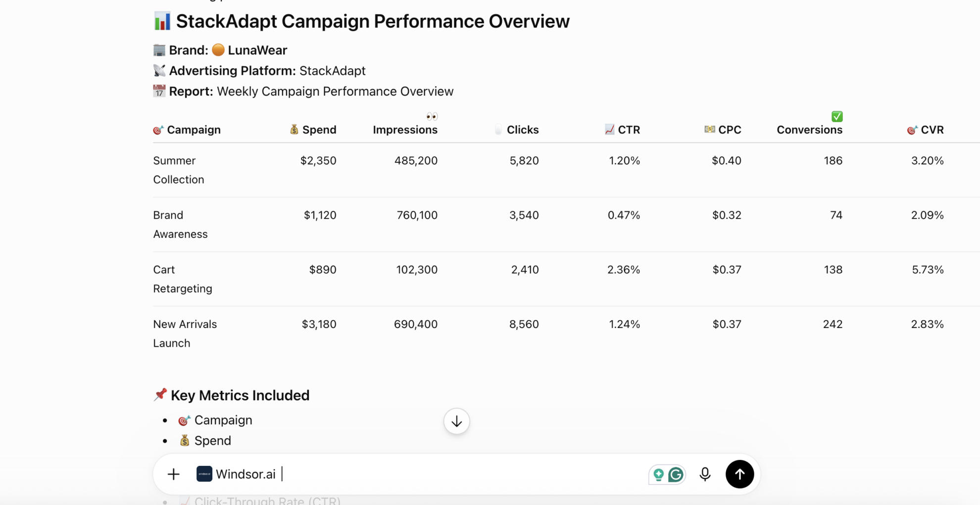Click the 2.83% CVR value
980x505 pixels.
coord(927,324)
